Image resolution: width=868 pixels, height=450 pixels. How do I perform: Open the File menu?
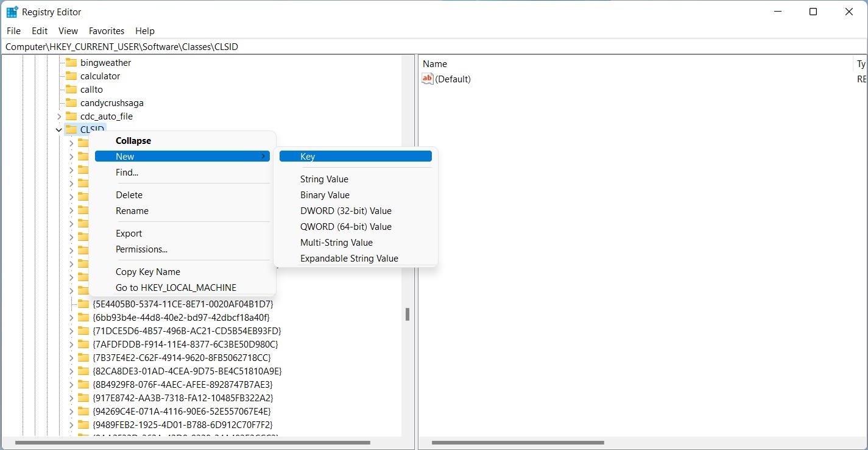(x=13, y=31)
